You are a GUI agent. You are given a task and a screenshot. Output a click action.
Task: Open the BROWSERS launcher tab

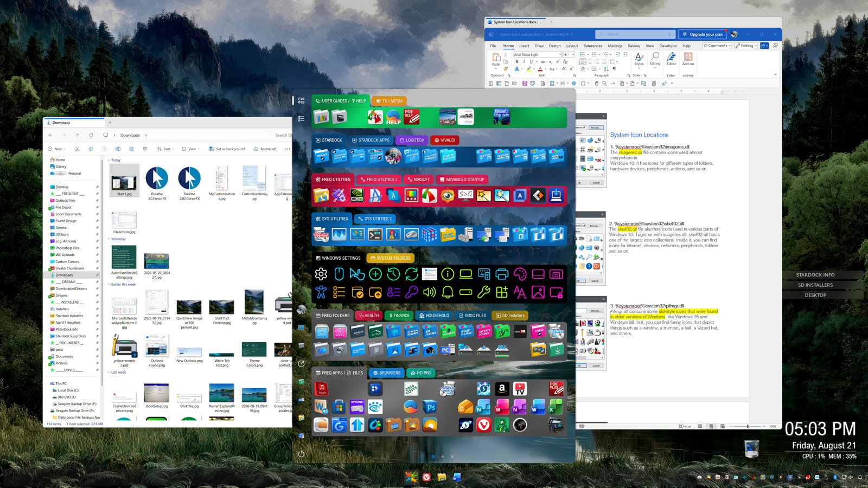coord(387,373)
